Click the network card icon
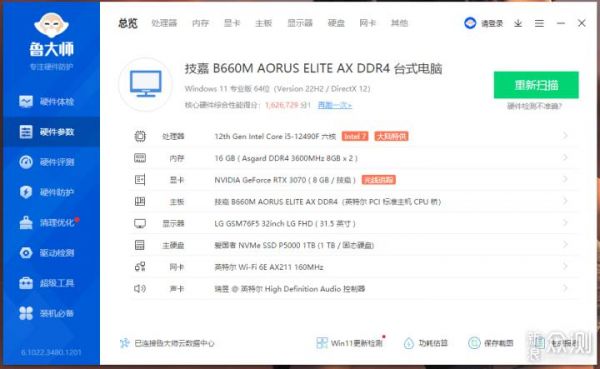Image resolution: width=600 pixels, height=369 pixels. tap(140, 267)
